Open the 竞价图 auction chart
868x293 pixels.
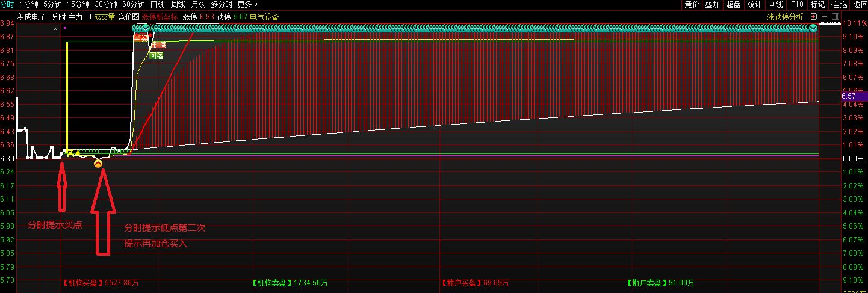pyautogui.click(x=128, y=17)
